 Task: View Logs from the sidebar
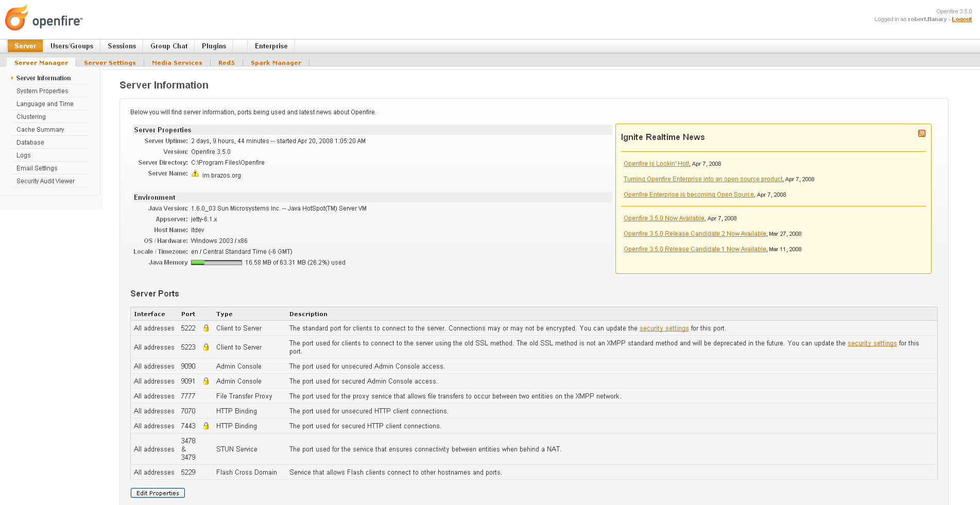point(23,155)
